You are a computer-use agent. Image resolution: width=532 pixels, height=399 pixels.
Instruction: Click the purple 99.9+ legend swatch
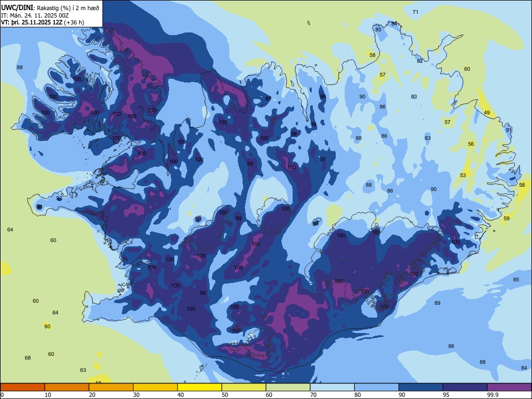click(509, 387)
